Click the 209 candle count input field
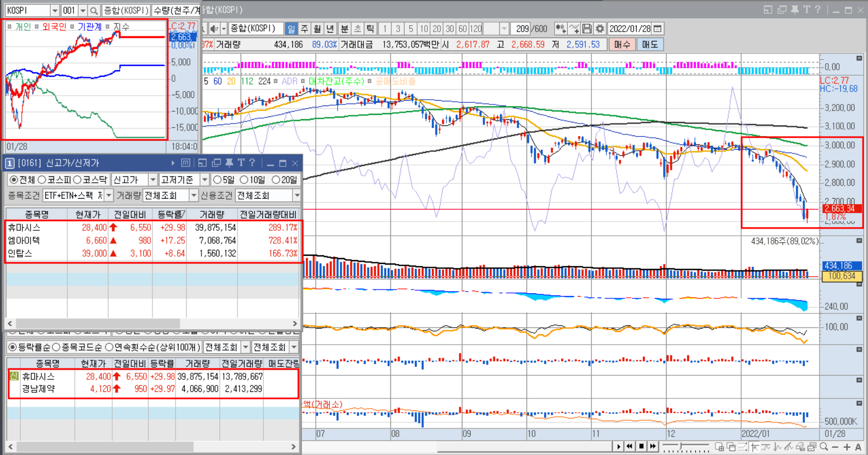This screenshot has width=868, height=455. click(x=522, y=29)
